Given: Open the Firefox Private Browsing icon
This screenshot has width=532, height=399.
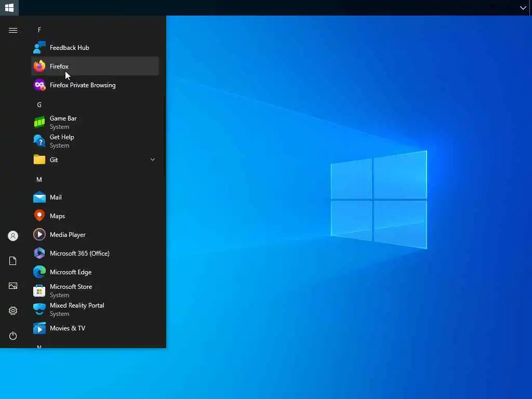Looking at the screenshot, I should pos(39,85).
